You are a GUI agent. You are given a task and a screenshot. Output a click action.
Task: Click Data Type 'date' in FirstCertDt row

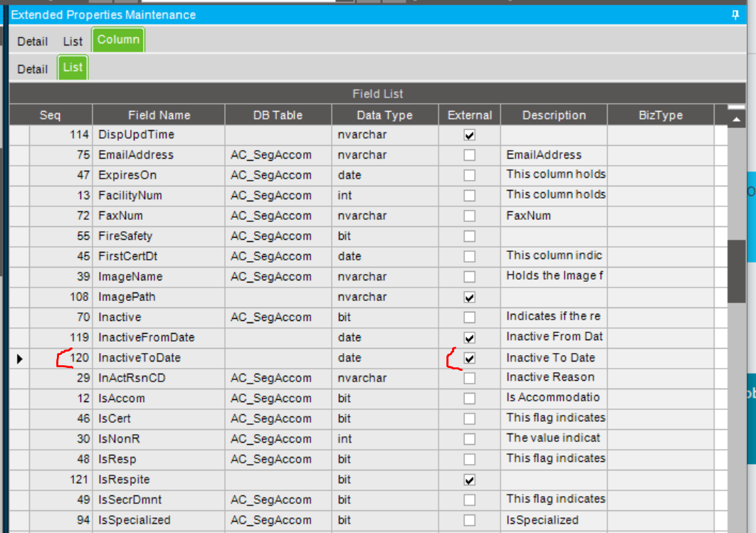[x=384, y=256]
